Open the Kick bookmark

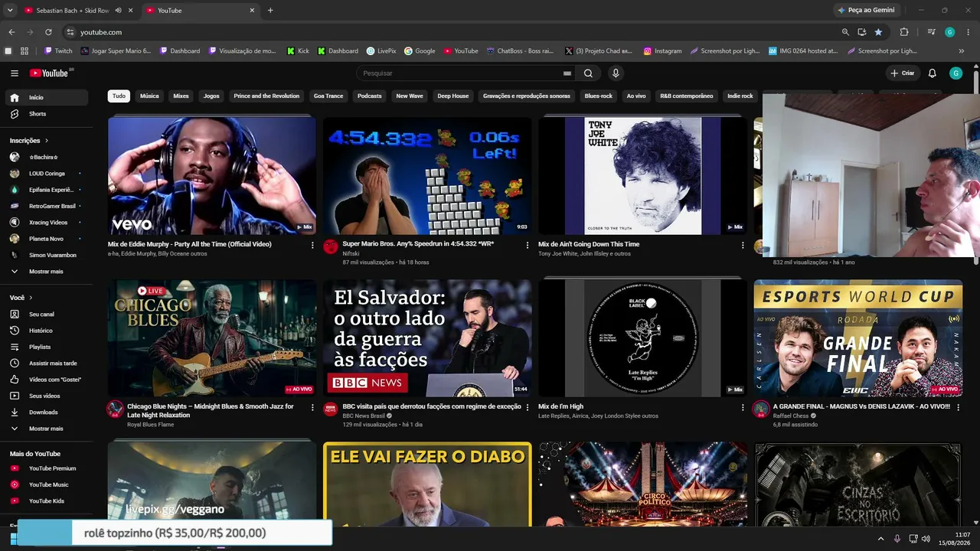point(299,51)
